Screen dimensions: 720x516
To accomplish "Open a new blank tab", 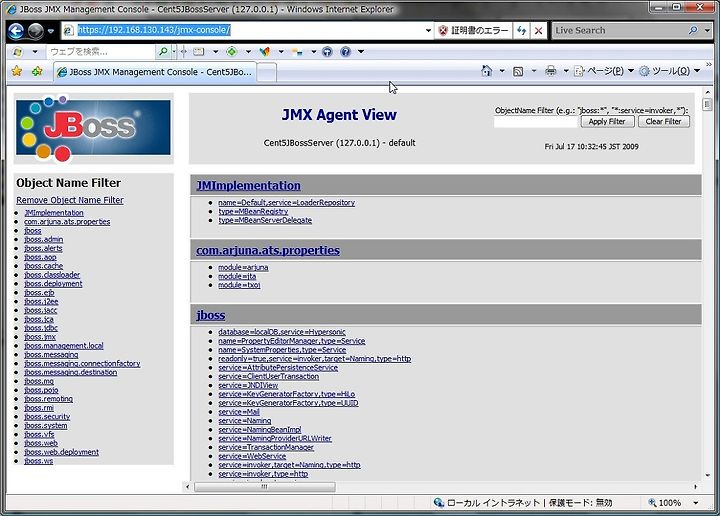I will pos(266,73).
